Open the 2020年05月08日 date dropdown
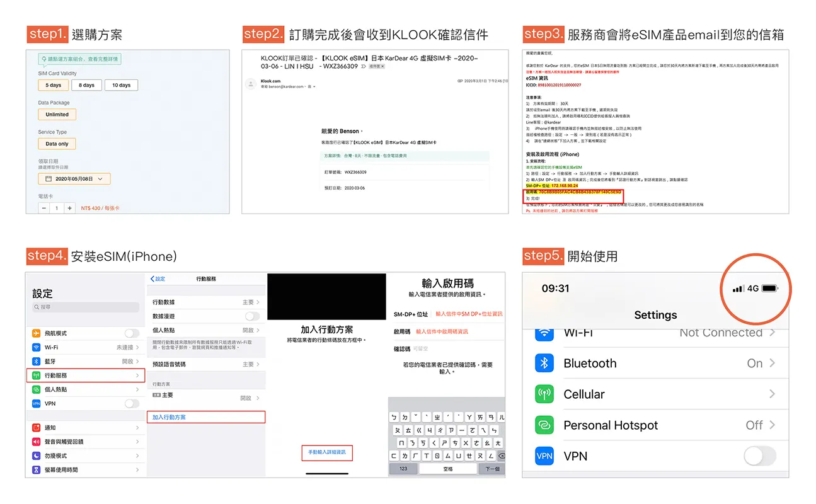 74,179
